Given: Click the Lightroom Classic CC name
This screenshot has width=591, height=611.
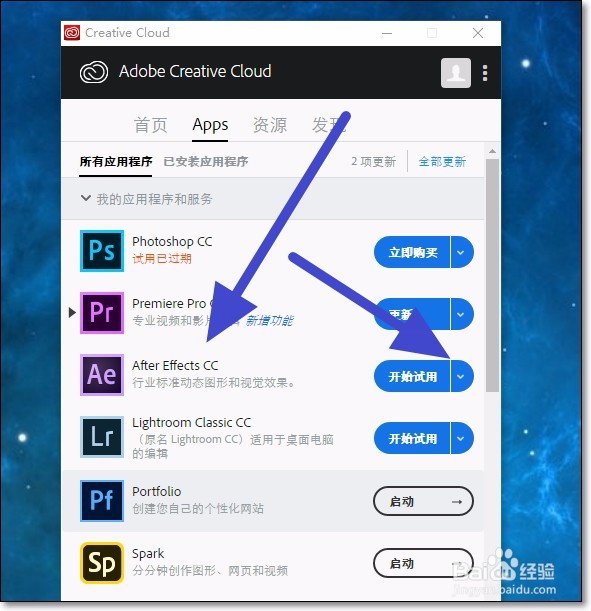Looking at the screenshot, I should point(191,422).
